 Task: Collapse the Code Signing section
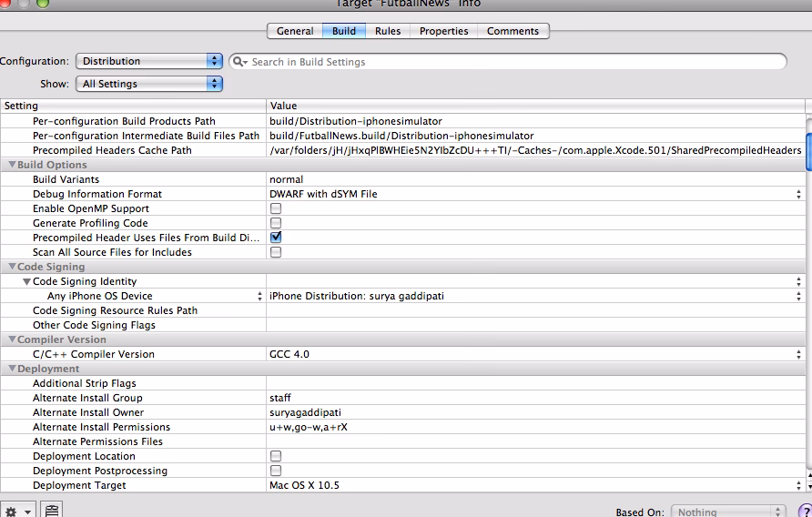(12, 267)
